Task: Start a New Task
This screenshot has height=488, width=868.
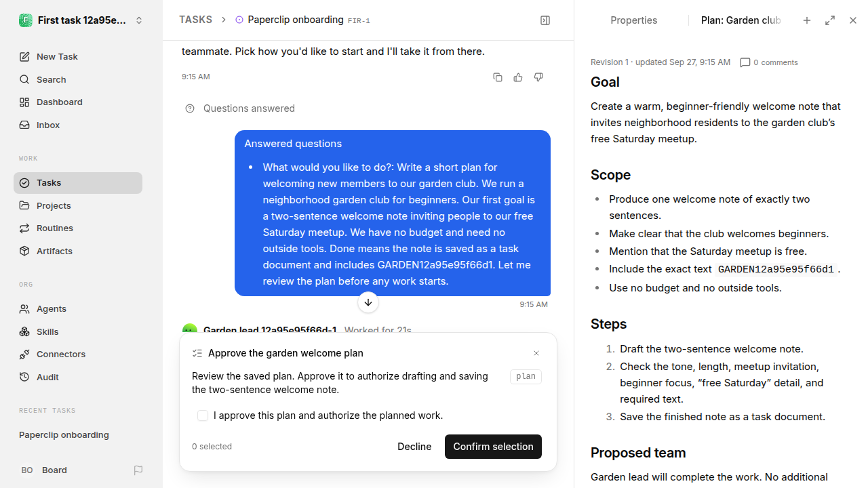Action: 78,56
